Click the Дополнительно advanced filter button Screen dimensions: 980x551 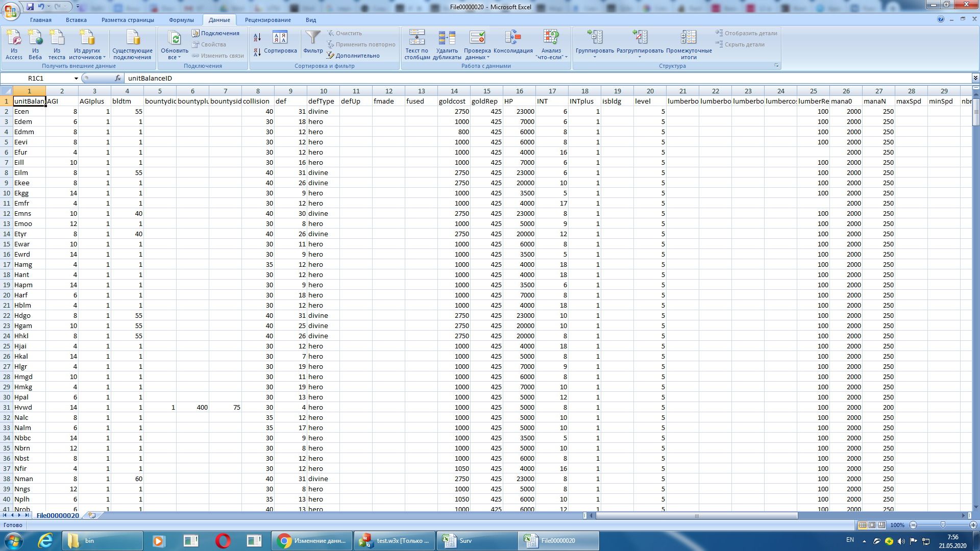[x=353, y=56]
